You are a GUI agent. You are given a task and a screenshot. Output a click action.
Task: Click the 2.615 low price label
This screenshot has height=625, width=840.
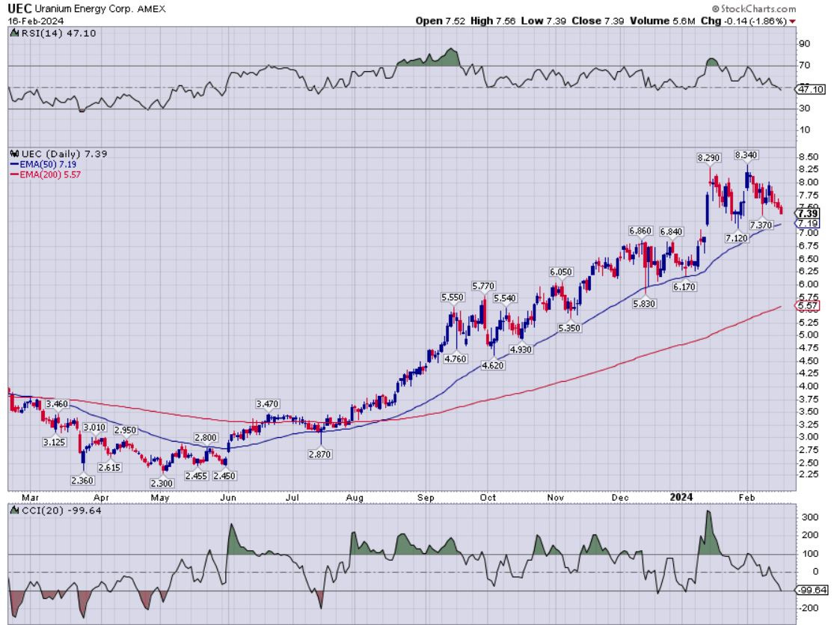tap(110, 467)
